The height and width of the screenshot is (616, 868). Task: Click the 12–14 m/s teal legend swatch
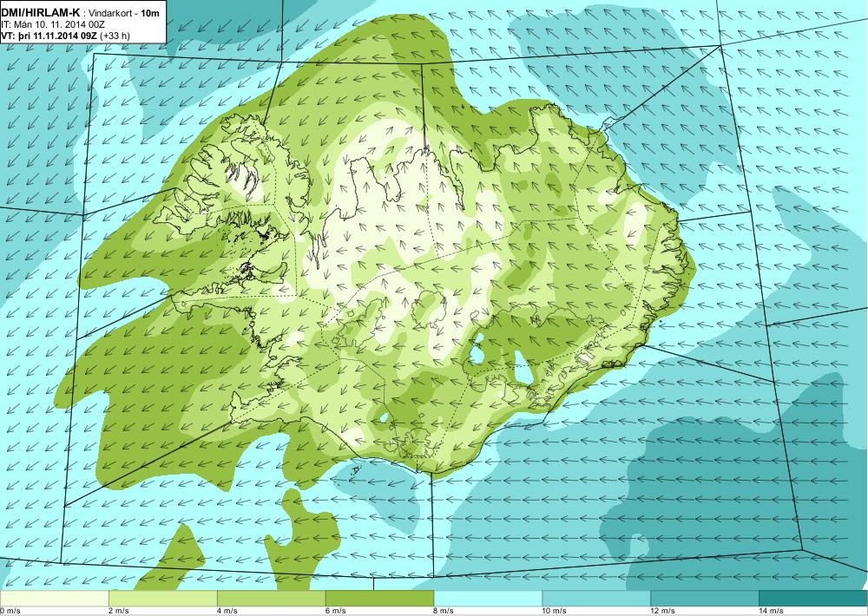pyautogui.click(x=705, y=598)
